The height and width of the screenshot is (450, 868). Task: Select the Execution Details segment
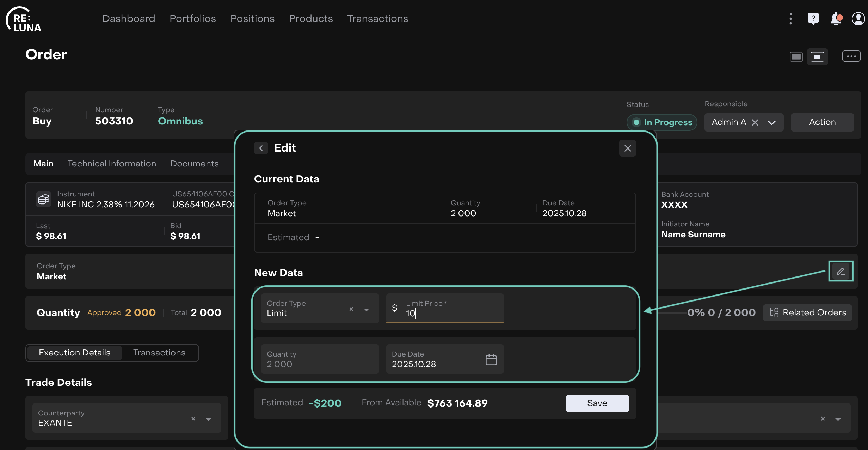[x=75, y=353]
